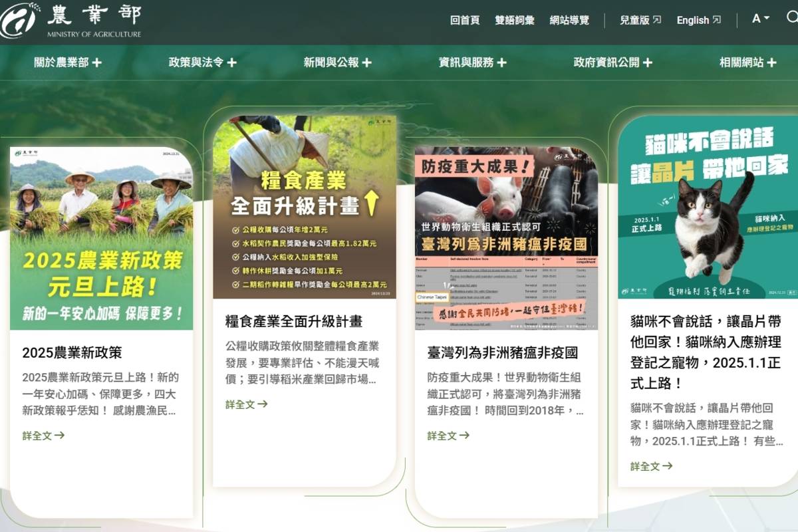Click 貓咪納入應辦理登記 summary paragraph
The width and height of the screenshot is (798, 532).
coord(706,425)
